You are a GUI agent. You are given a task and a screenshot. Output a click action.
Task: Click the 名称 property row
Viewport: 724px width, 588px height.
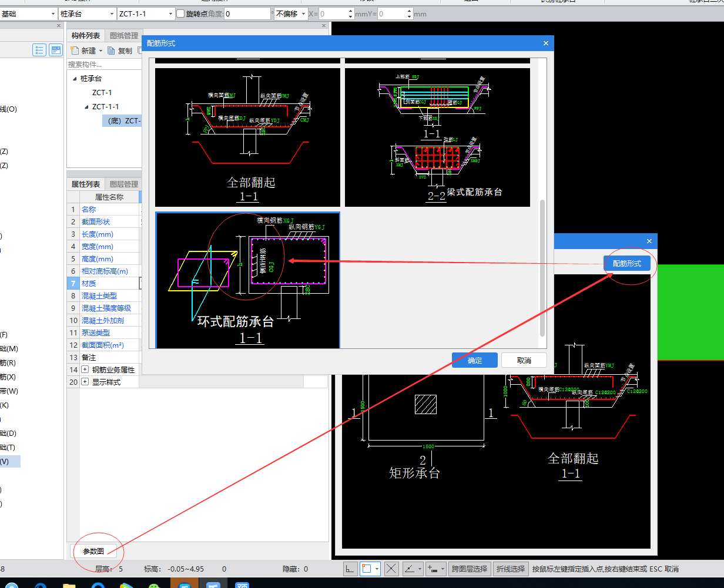point(103,209)
